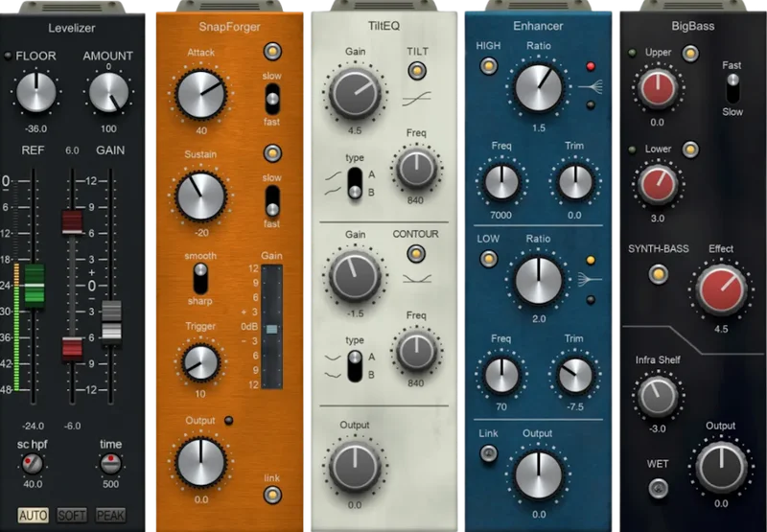Toggle the Upper enable light in BigBass

pyautogui.click(x=690, y=54)
